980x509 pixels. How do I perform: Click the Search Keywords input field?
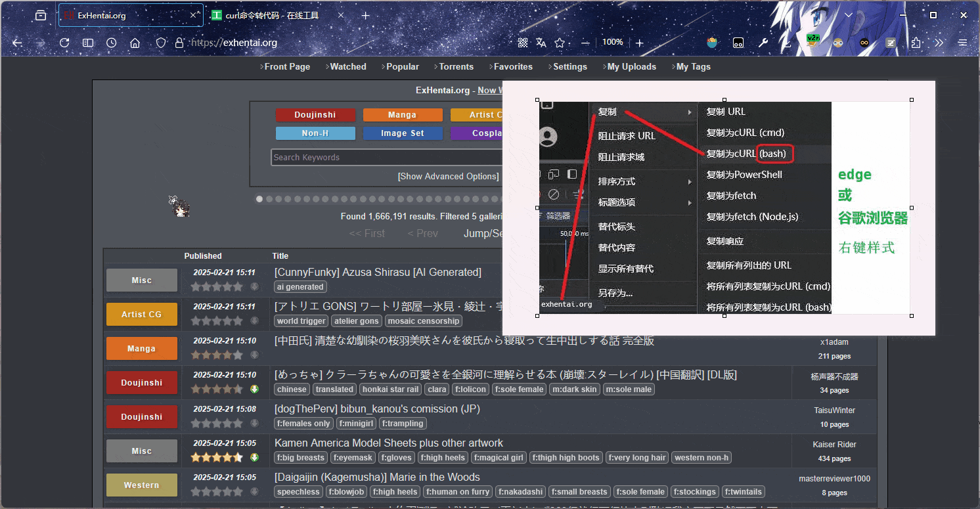coord(388,158)
